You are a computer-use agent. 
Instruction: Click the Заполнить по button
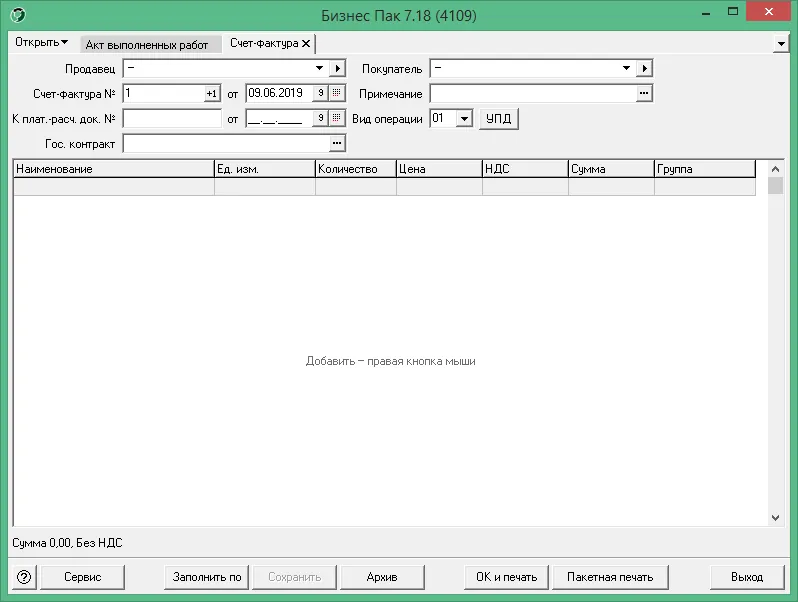click(207, 577)
